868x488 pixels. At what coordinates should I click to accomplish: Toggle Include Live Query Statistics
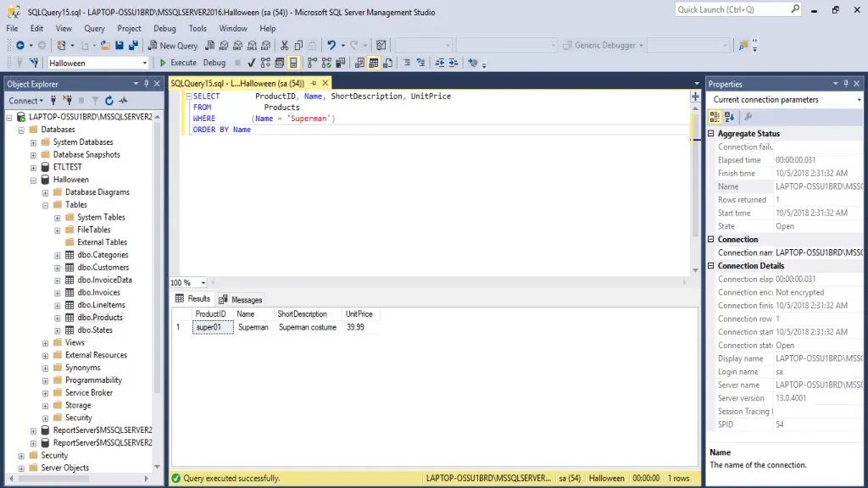pyautogui.click(x=326, y=63)
